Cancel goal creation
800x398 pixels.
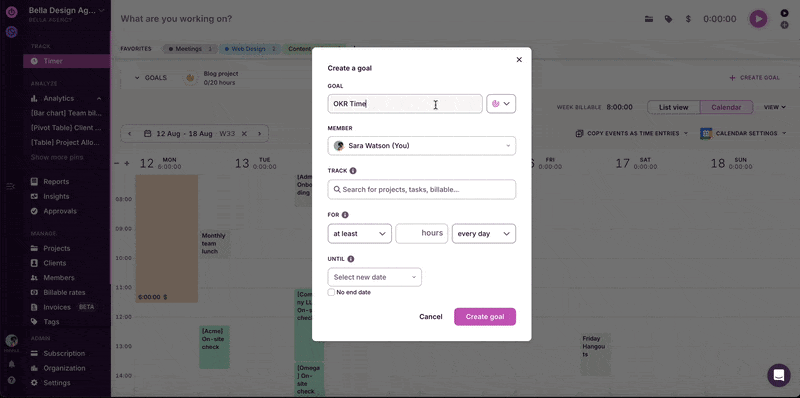431,316
